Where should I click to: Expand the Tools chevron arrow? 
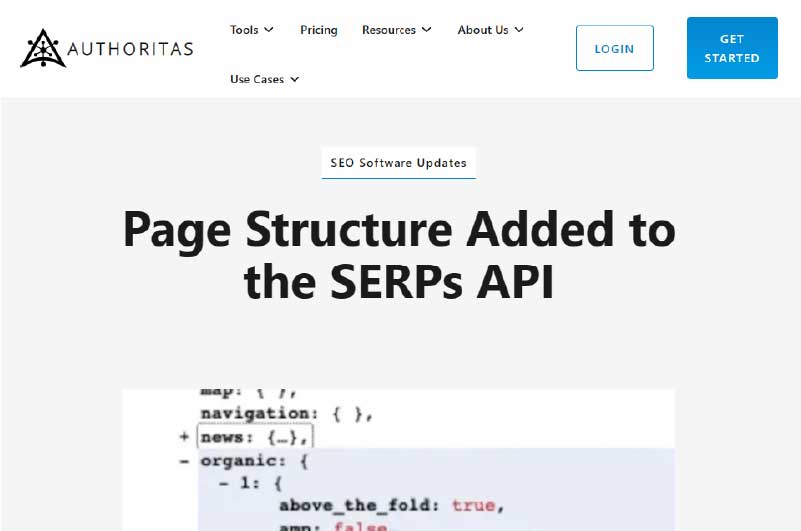tap(269, 30)
